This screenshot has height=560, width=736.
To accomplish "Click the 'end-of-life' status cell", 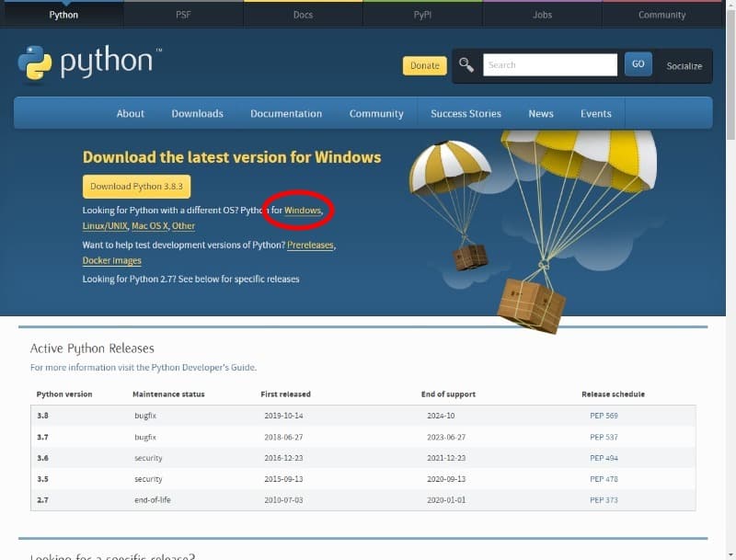I will click(153, 500).
